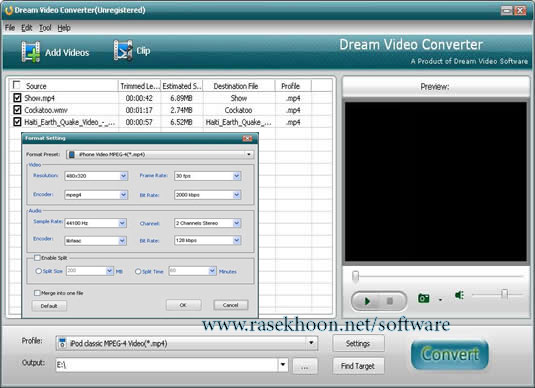Open the Edit menu
This screenshot has height=388, width=535.
click(27, 28)
